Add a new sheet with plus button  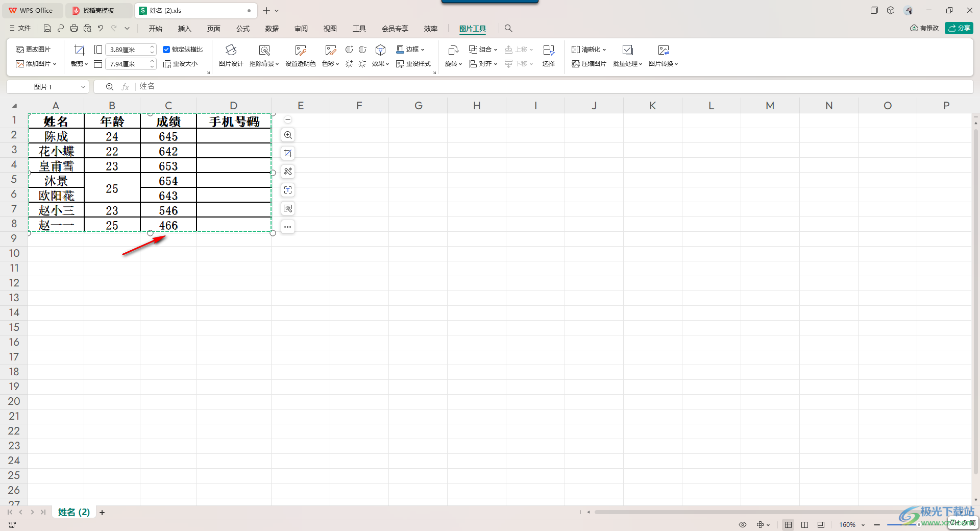point(102,513)
